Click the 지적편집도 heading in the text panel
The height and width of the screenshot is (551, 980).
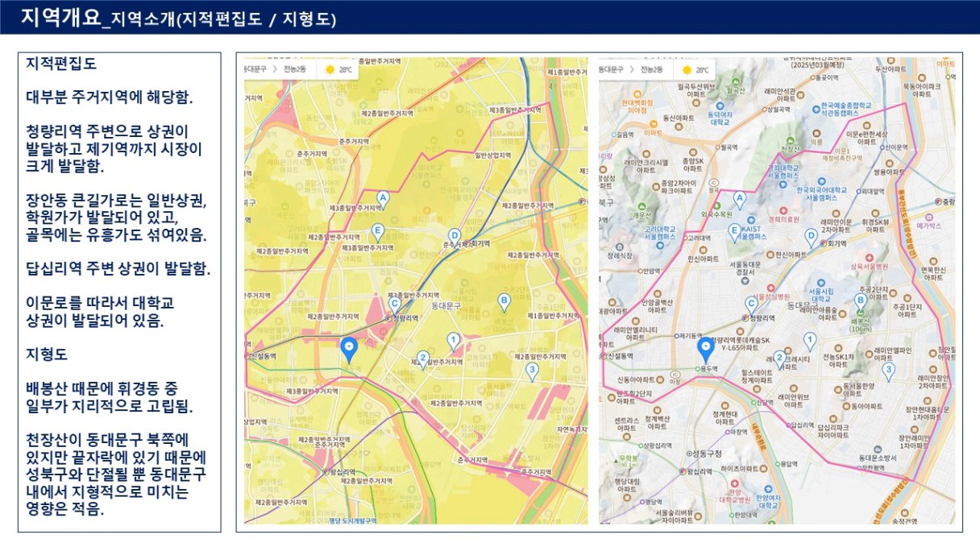coord(61,63)
